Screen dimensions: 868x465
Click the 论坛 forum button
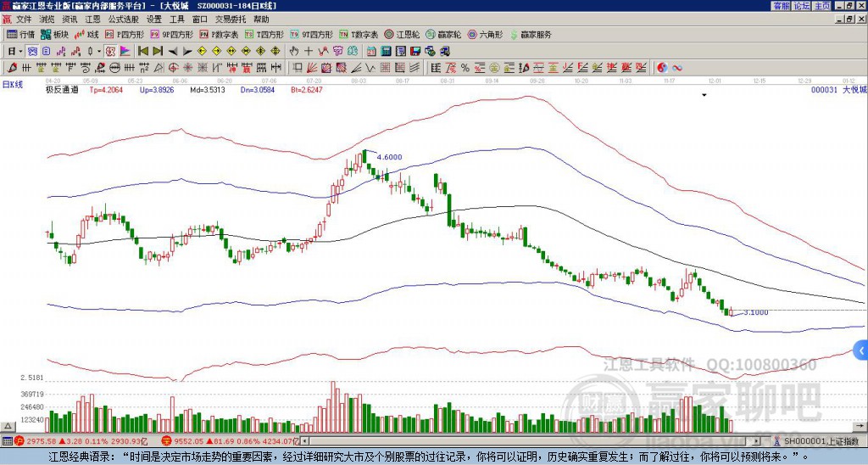[801, 6]
